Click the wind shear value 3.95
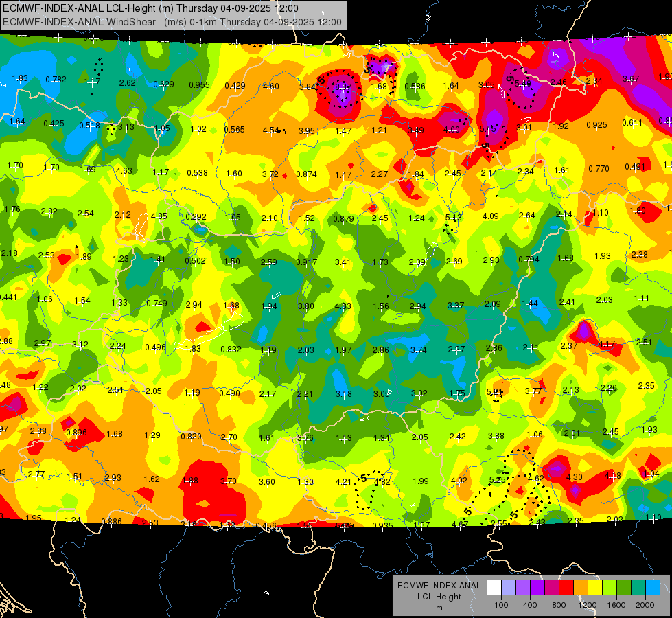 (x=307, y=130)
